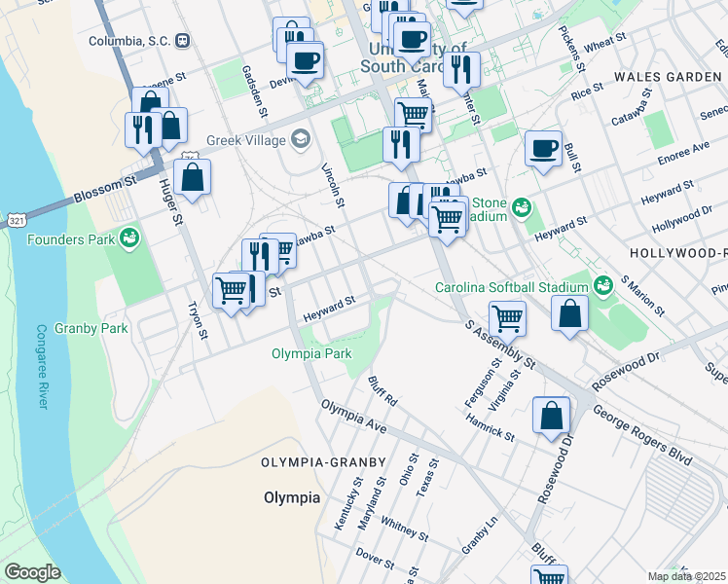This screenshot has width=728, height=584.
Task: Click the Gadsden St label
Action: pos(255,91)
